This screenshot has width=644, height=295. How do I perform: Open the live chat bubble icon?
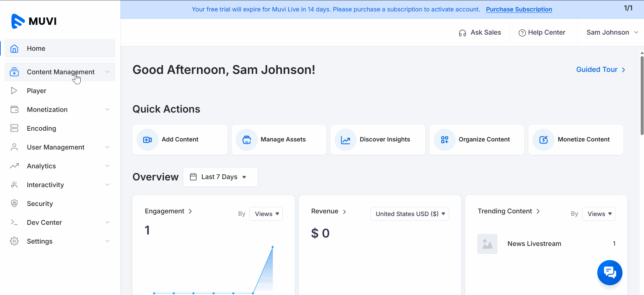coord(610,272)
